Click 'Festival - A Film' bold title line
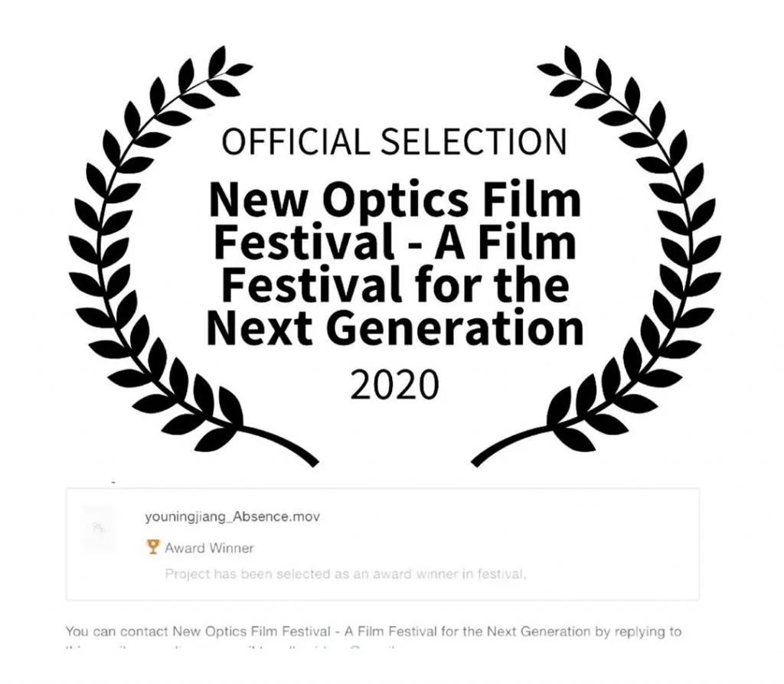The image size is (784, 684). tap(395, 243)
